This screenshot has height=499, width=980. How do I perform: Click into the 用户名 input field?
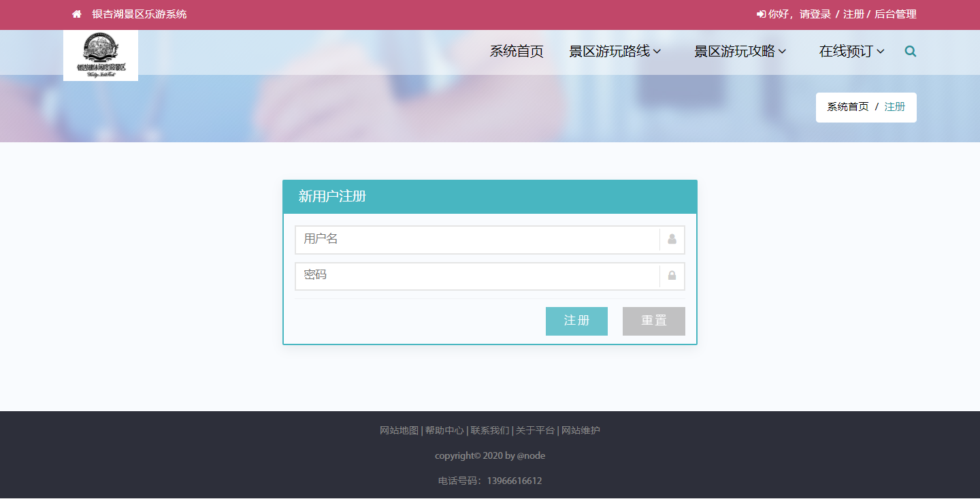pos(476,240)
